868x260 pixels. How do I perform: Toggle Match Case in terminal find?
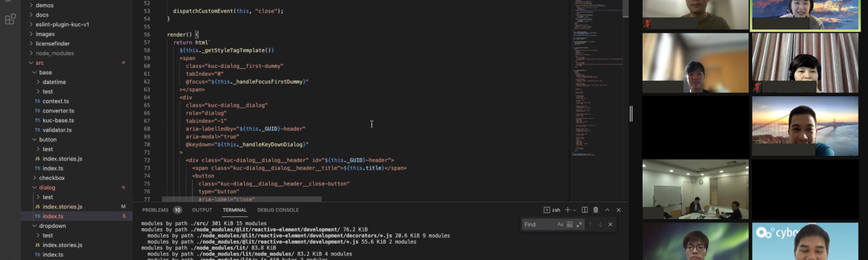tap(561, 225)
